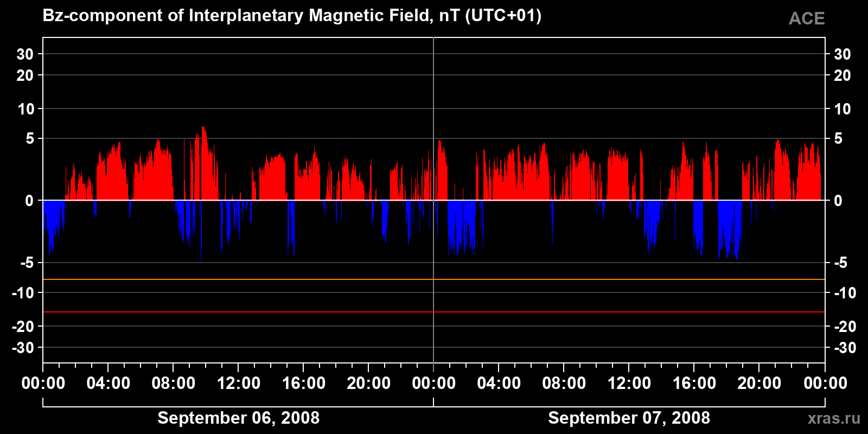Click the "5" value on the left axis

pos(30,139)
